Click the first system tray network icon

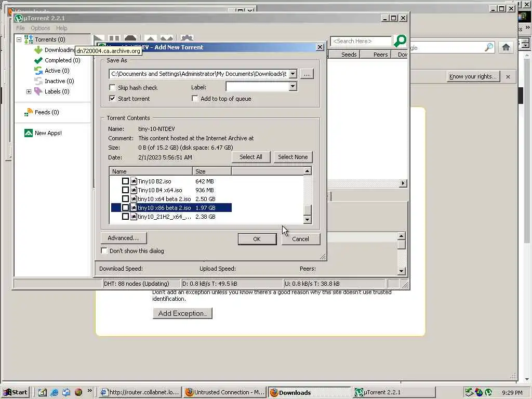[x=469, y=392]
